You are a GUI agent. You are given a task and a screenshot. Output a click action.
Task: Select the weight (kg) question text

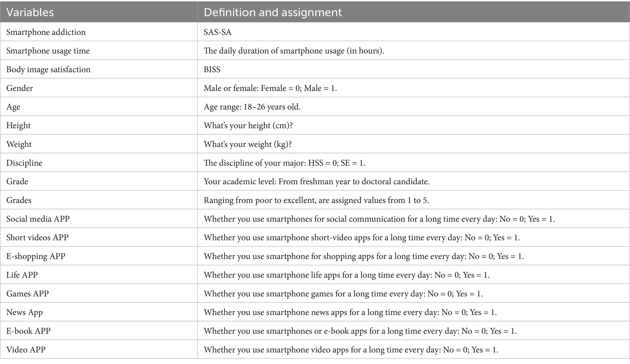[x=248, y=144]
